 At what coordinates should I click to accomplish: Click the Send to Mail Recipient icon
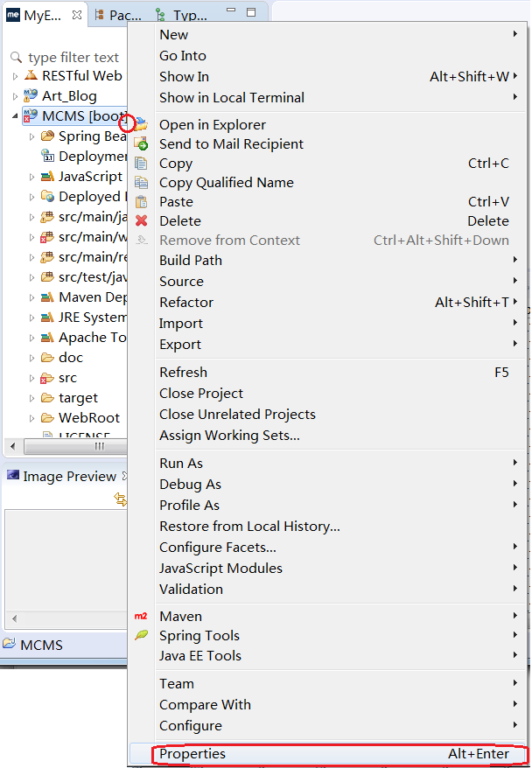[x=141, y=144]
